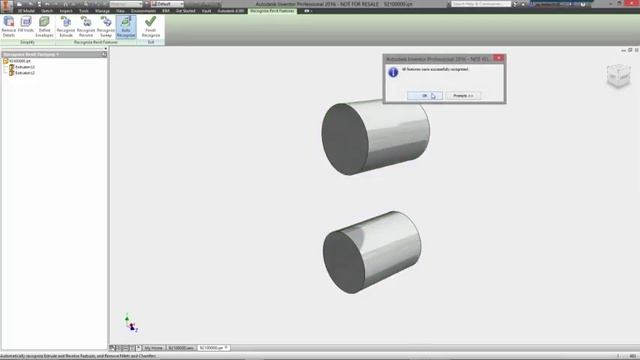Open the Inventor application menu button
The image size is (640, 360).
click(7, 5)
